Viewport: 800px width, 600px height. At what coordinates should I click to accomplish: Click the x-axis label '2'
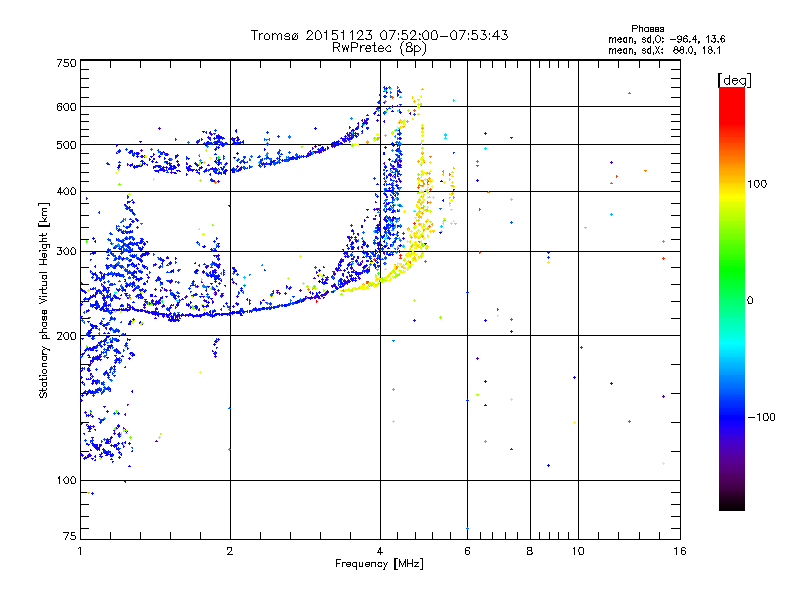tap(230, 551)
